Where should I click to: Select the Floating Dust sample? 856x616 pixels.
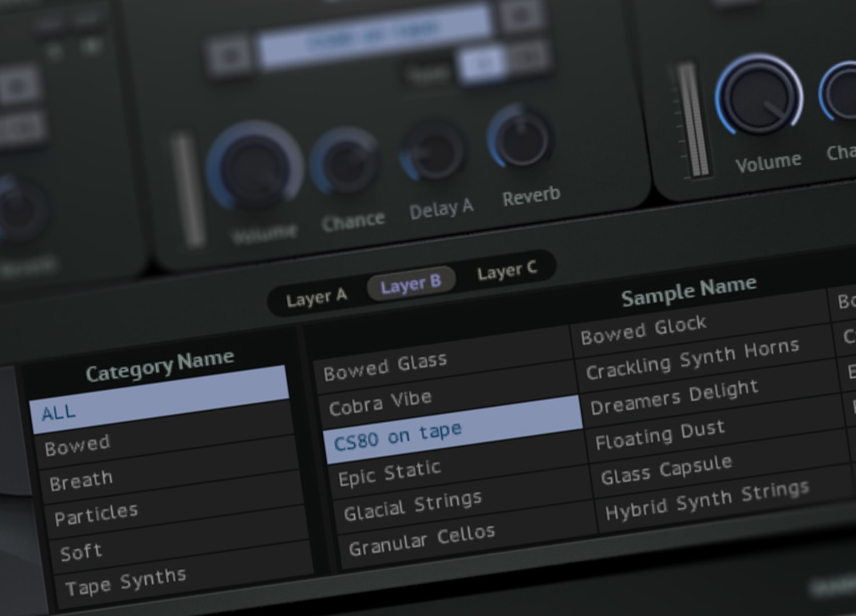click(716, 428)
